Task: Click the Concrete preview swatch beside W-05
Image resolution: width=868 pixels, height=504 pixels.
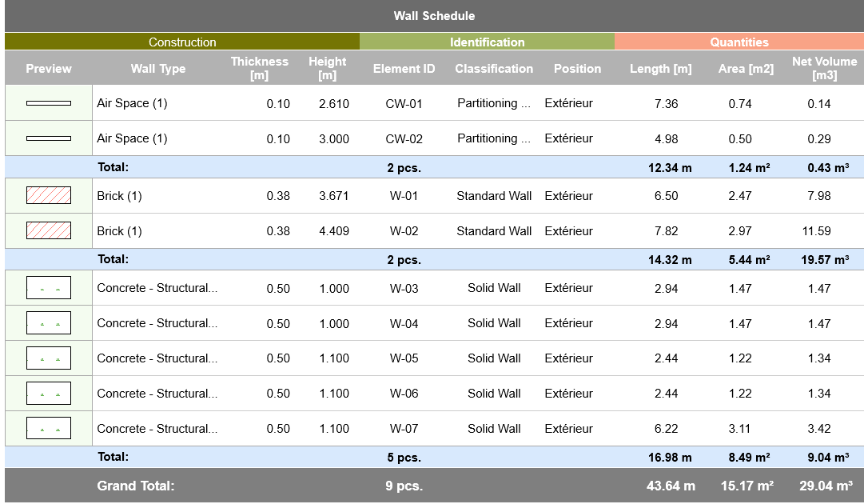Action: tap(48, 358)
